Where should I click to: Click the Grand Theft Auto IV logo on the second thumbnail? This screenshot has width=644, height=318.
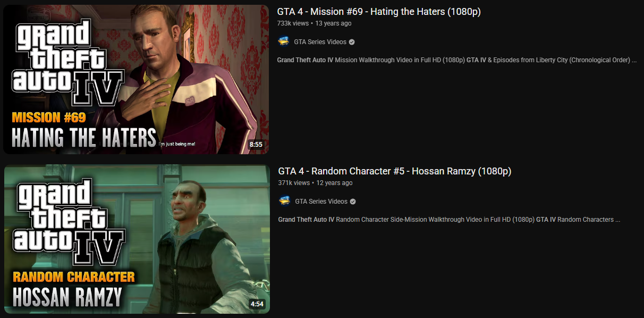point(70,222)
